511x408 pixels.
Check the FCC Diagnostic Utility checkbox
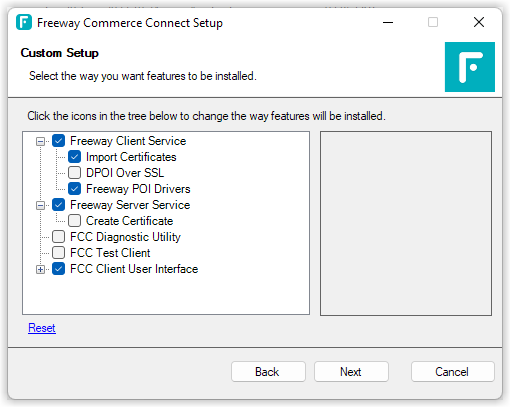pos(59,237)
